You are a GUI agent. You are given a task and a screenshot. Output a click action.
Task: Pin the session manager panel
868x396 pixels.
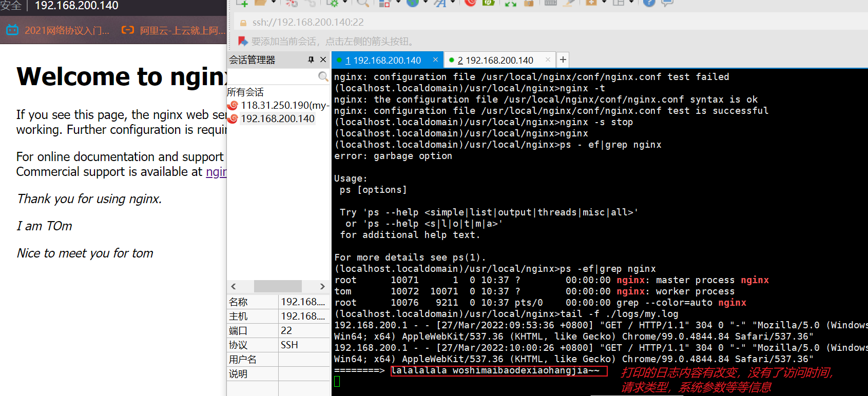(x=311, y=60)
